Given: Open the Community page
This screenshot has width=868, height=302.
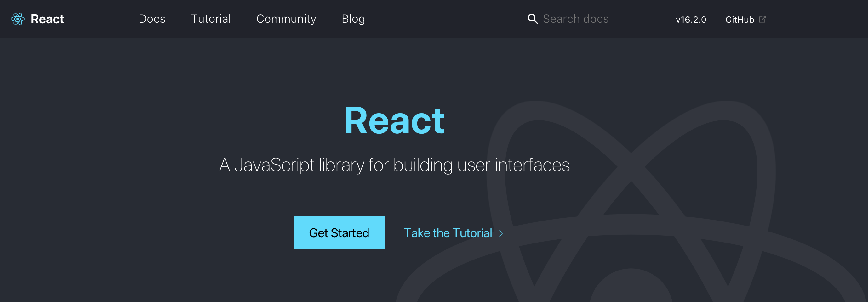Looking at the screenshot, I should (286, 19).
